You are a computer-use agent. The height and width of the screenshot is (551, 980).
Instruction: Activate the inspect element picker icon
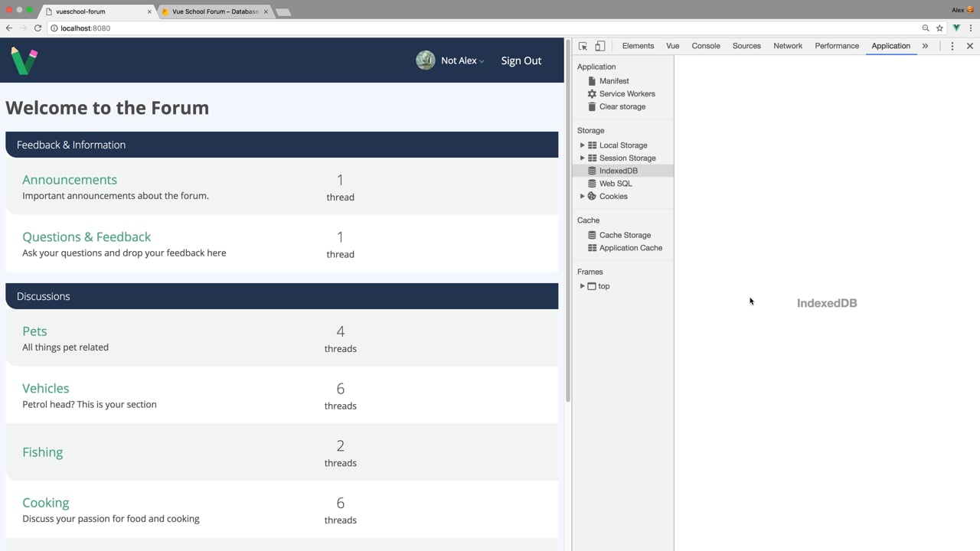pyautogui.click(x=583, y=46)
